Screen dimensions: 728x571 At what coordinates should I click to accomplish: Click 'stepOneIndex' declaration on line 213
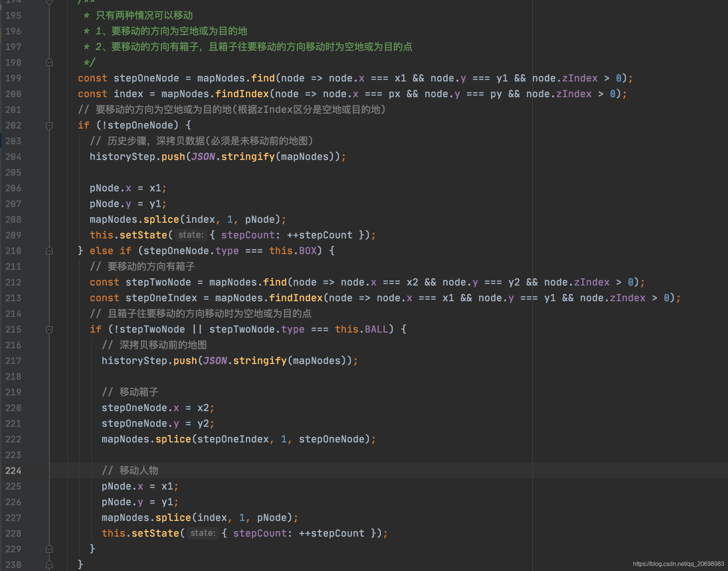(161, 298)
